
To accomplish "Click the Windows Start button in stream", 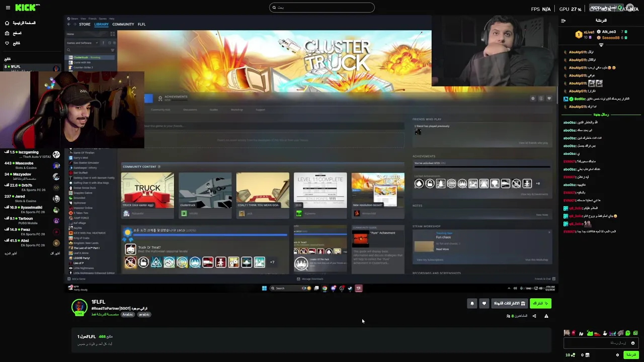I will [264, 289].
